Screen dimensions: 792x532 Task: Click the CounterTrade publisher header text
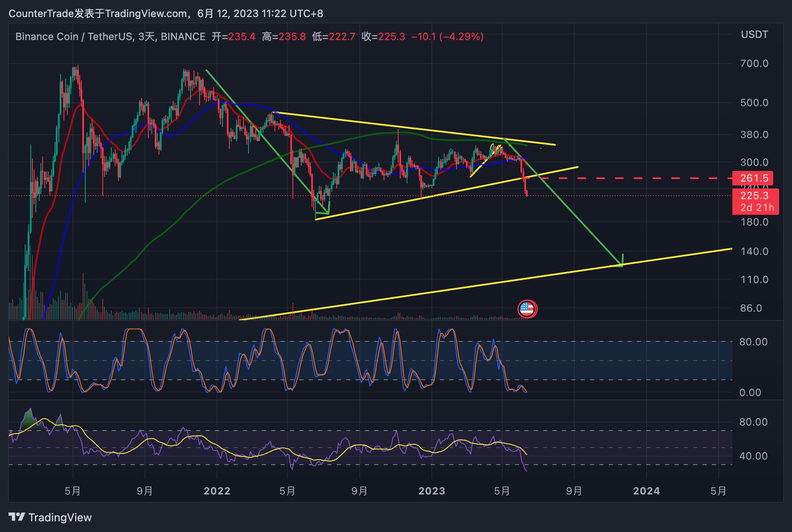coord(166,14)
